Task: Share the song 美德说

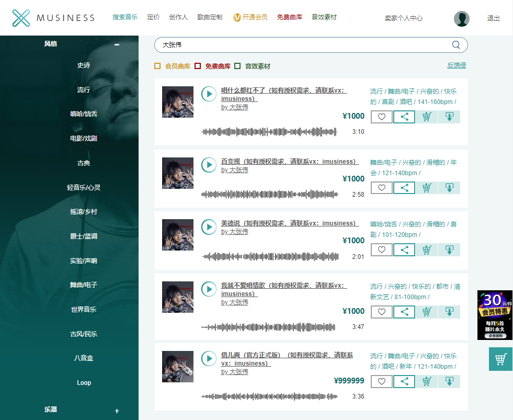Action: [404, 250]
